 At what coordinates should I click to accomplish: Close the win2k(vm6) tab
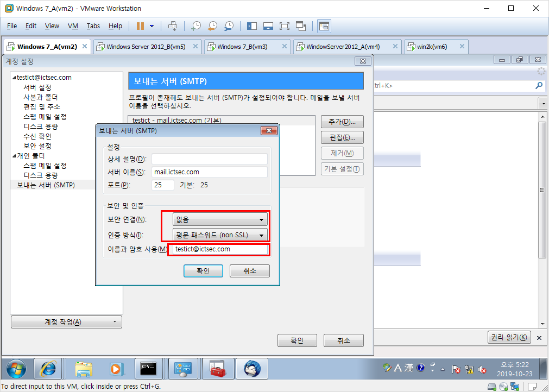tap(462, 46)
